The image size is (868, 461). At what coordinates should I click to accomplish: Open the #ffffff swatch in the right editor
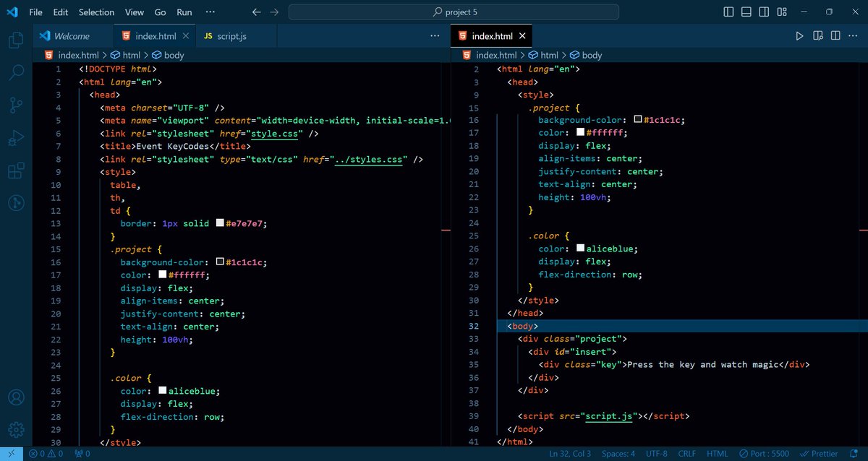[x=580, y=132]
